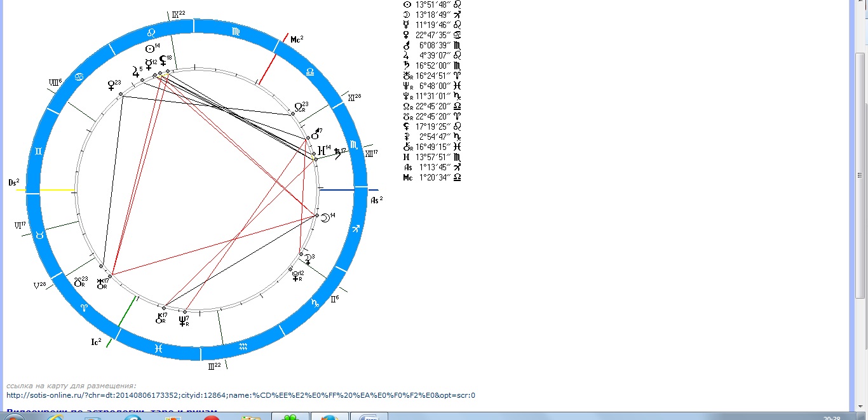This screenshot has height=420, width=868.
Task: Click the Ic axis label
Action: click(96, 342)
